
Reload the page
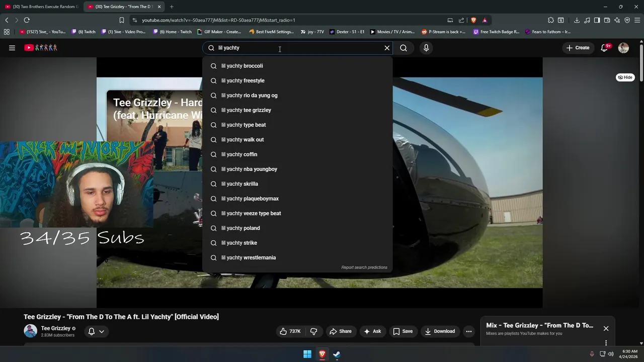click(27, 20)
